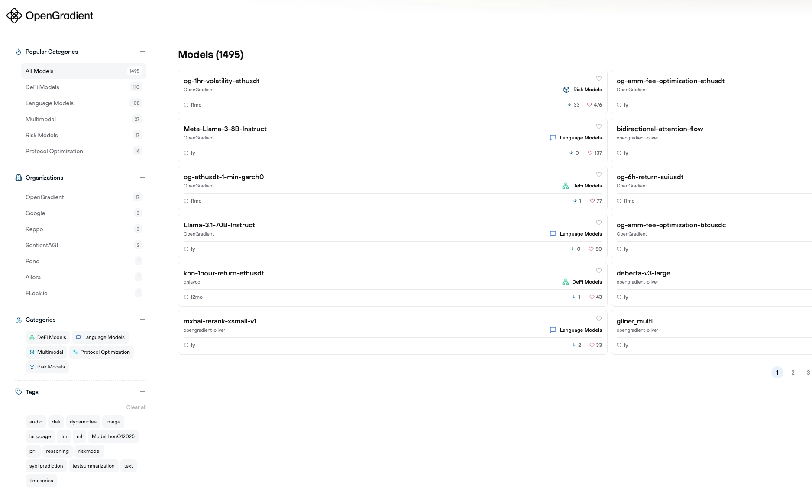Click the OpenGradient logo icon

[x=14, y=16]
